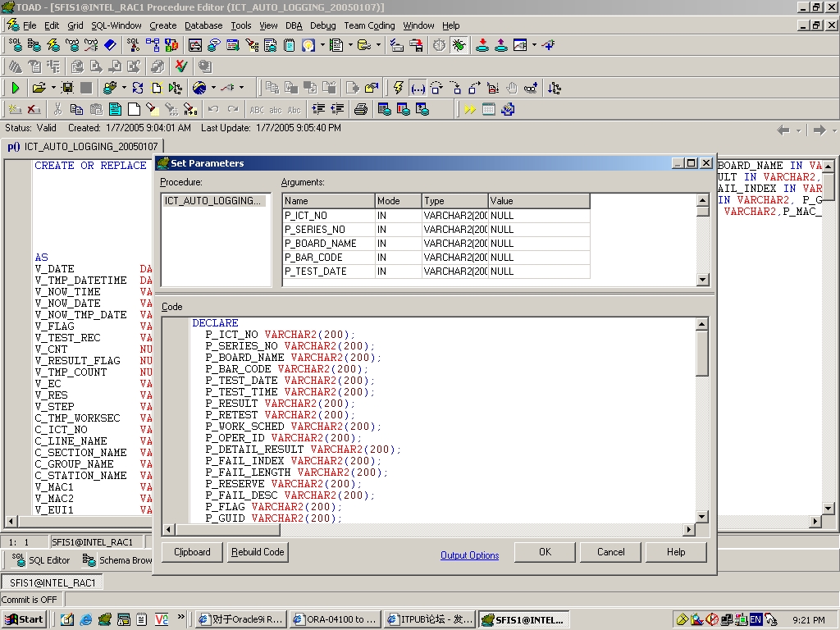
Task: Click the lightbulb icon in main toolbar
Action: (x=308, y=46)
